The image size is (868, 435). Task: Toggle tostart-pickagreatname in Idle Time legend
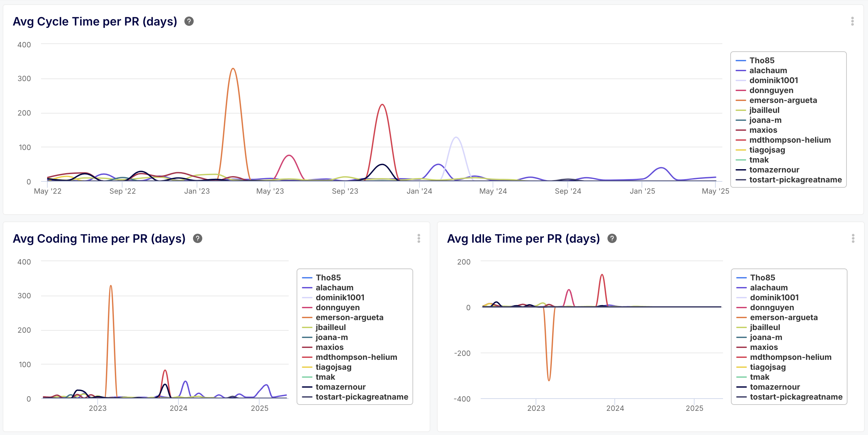click(796, 397)
